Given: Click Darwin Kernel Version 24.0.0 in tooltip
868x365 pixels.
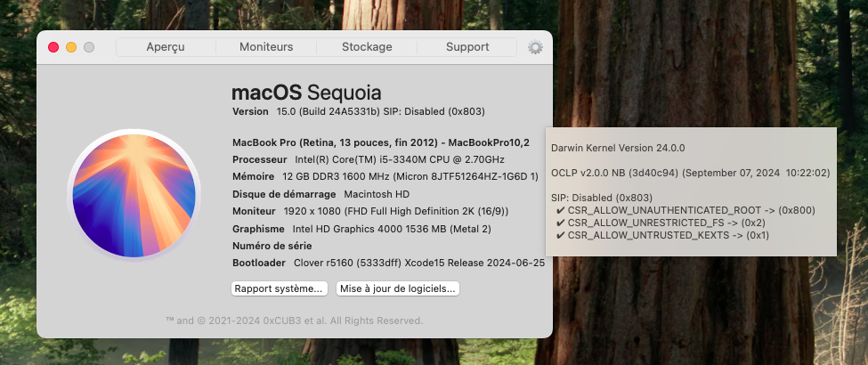Looking at the screenshot, I should click(x=618, y=148).
